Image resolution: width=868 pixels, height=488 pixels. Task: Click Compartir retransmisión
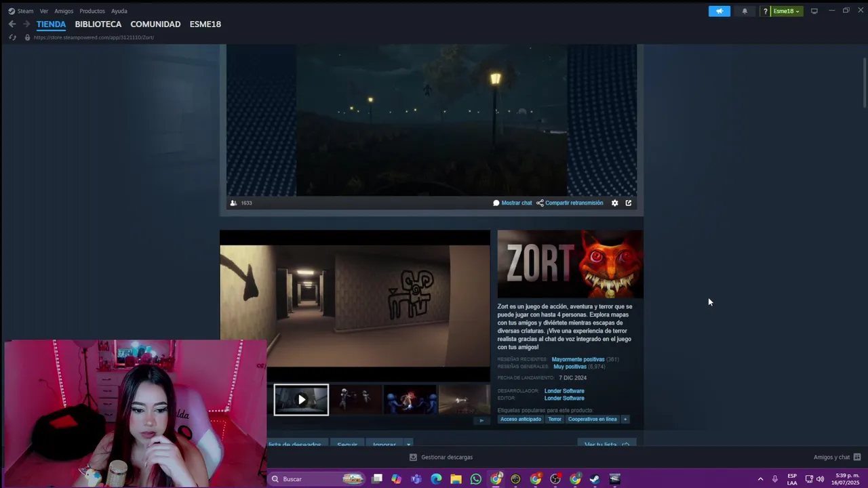570,203
